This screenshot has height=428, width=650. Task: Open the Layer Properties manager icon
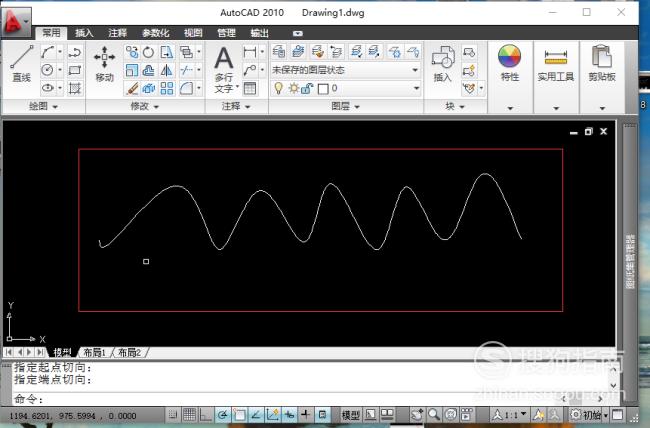click(x=279, y=52)
